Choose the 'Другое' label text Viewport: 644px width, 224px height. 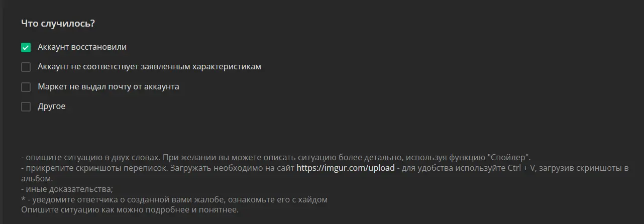[x=51, y=106]
